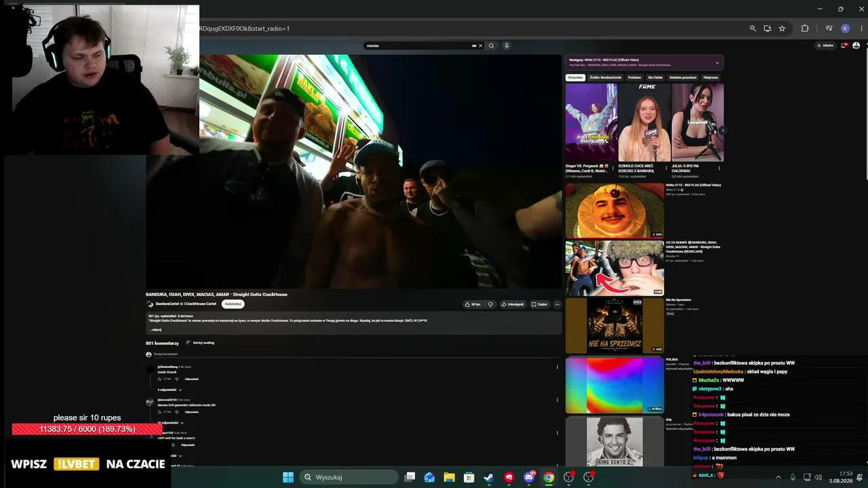Open the "CO ZA NUMER" reaction video thumbnail
Viewport: 868px width, 488px height.
(614, 268)
